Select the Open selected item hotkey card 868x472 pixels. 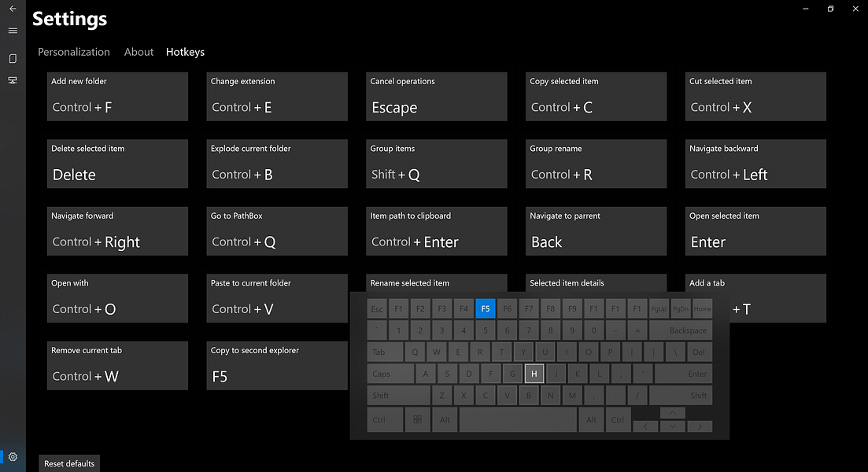[x=755, y=231]
